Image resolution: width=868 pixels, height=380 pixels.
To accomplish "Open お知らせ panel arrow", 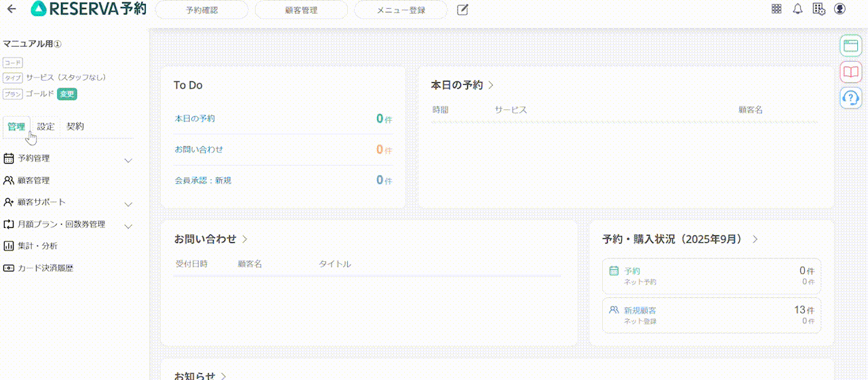I will point(223,376).
